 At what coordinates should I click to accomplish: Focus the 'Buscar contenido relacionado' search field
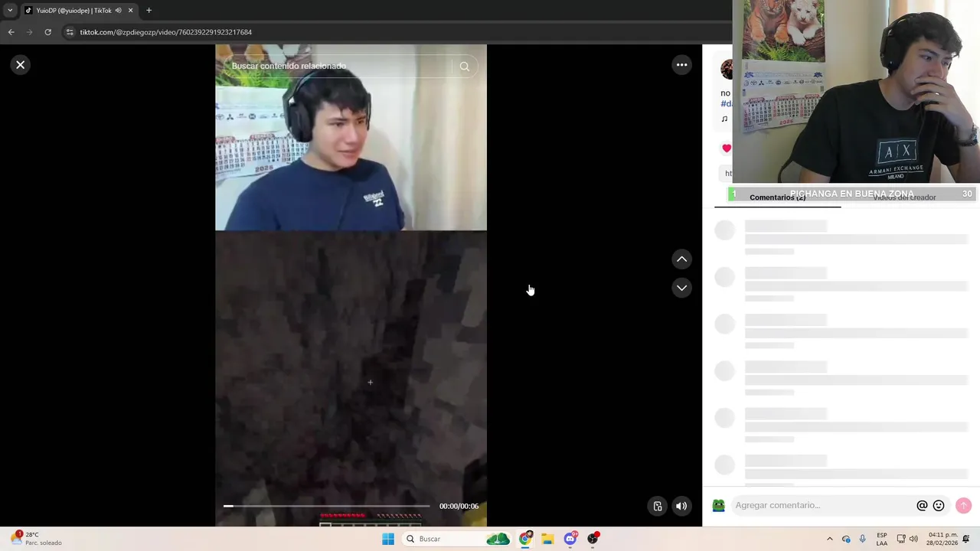pos(337,67)
